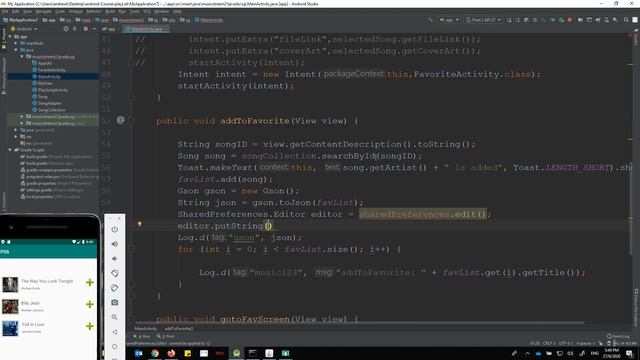The width and height of the screenshot is (640, 360).
Task: Click The Way You Look Tonight album thumbnail
Action: (x=10, y=284)
